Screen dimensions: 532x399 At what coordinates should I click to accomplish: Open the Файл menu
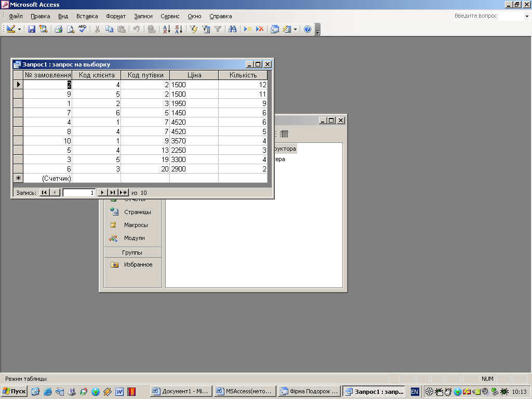16,16
